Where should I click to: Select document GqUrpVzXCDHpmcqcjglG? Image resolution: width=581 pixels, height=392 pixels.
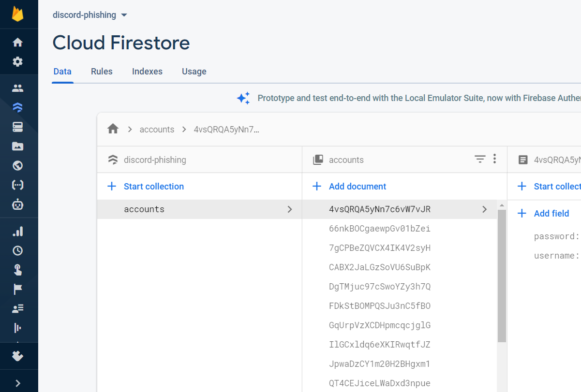click(400, 325)
